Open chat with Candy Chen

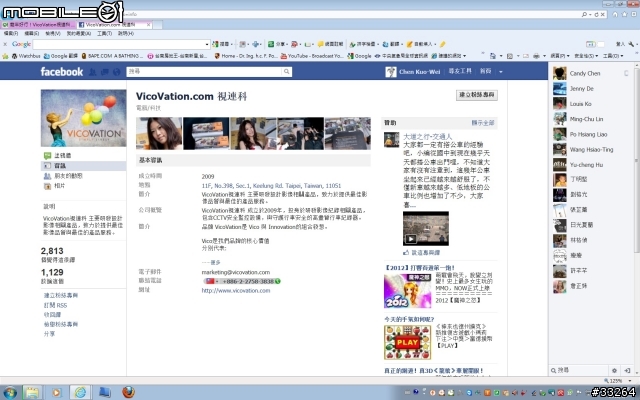click(590, 73)
